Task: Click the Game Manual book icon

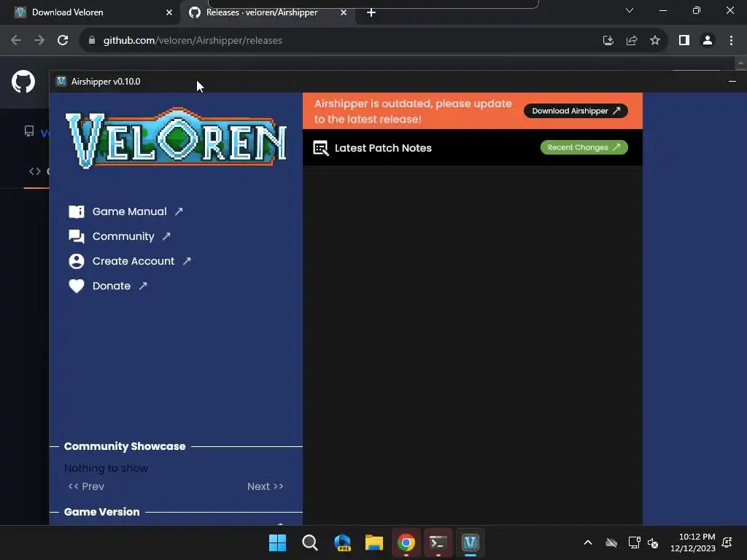Action: pos(76,211)
